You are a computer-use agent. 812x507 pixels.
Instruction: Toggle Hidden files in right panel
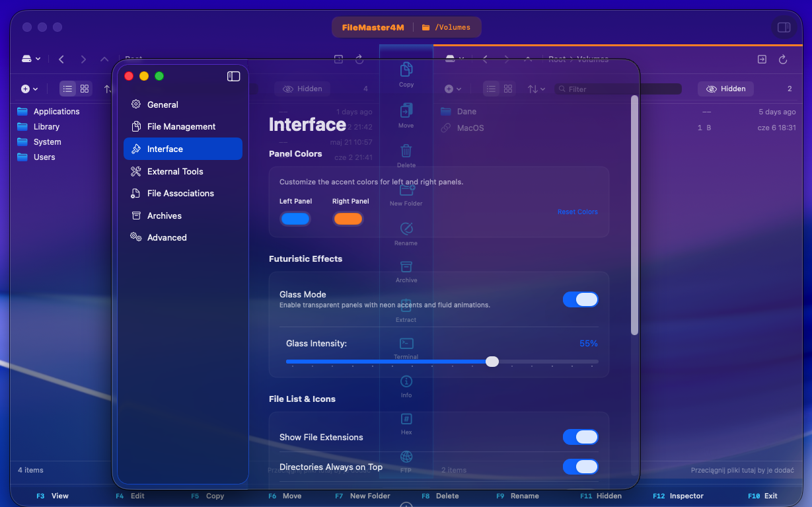pos(725,89)
